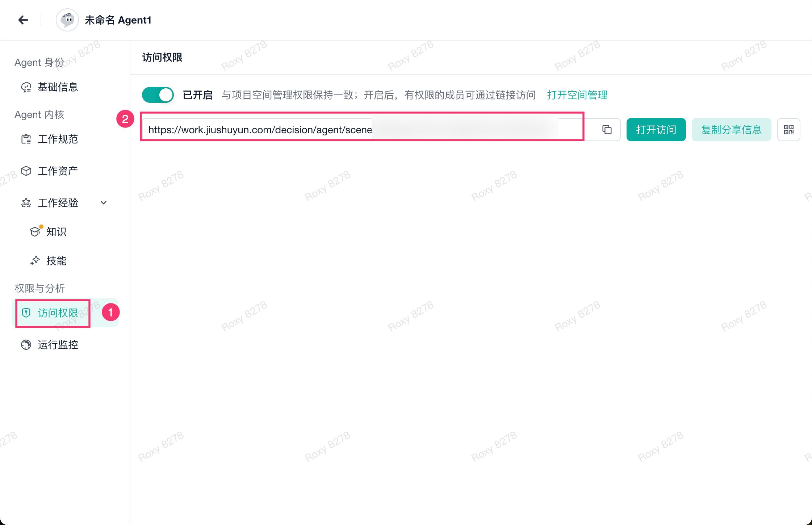
Task: Turn off the 已开启 access toggle
Action: pos(158,95)
